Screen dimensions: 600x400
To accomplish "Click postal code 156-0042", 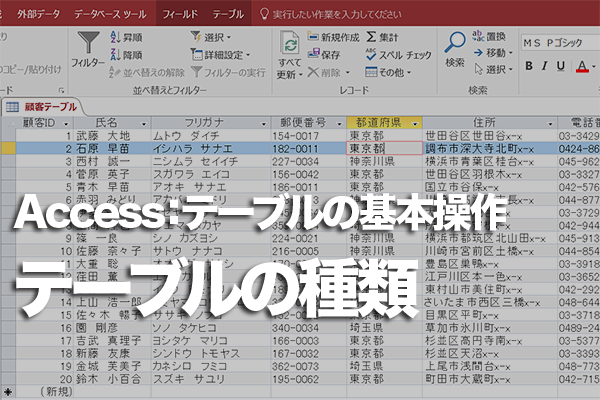I will [308, 175].
